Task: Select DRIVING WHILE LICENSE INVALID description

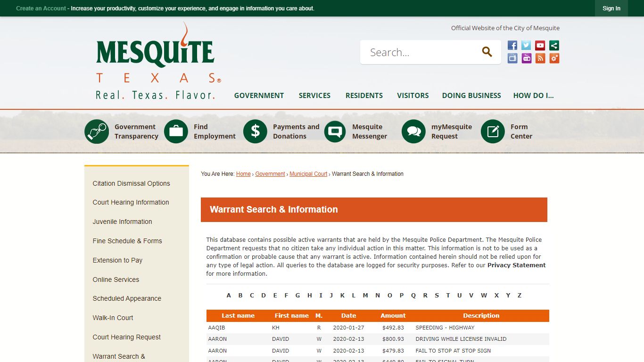Action: pyautogui.click(x=461, y=339)
